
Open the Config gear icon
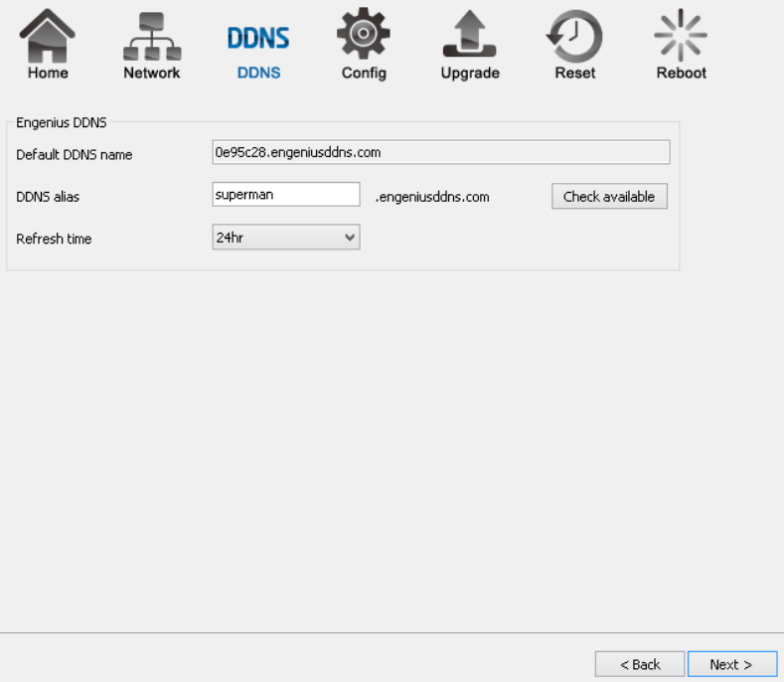[x=364, y=34]
